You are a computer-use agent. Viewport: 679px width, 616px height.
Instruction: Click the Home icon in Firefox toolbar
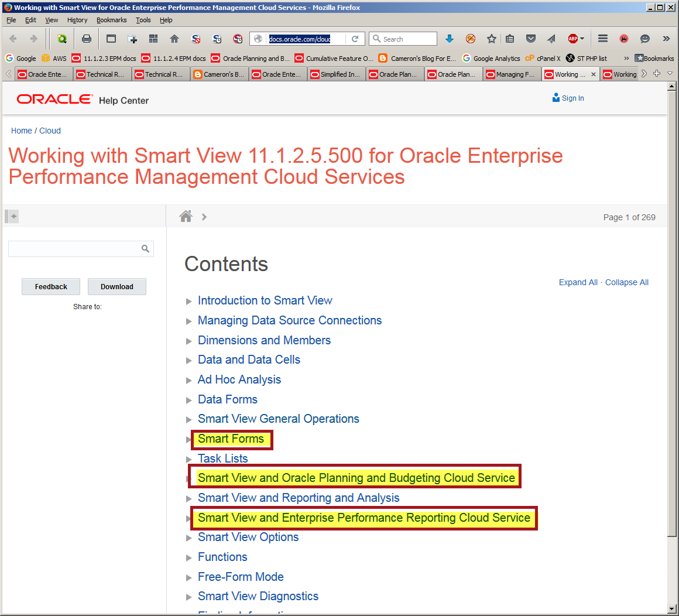[x=174, y=39]
